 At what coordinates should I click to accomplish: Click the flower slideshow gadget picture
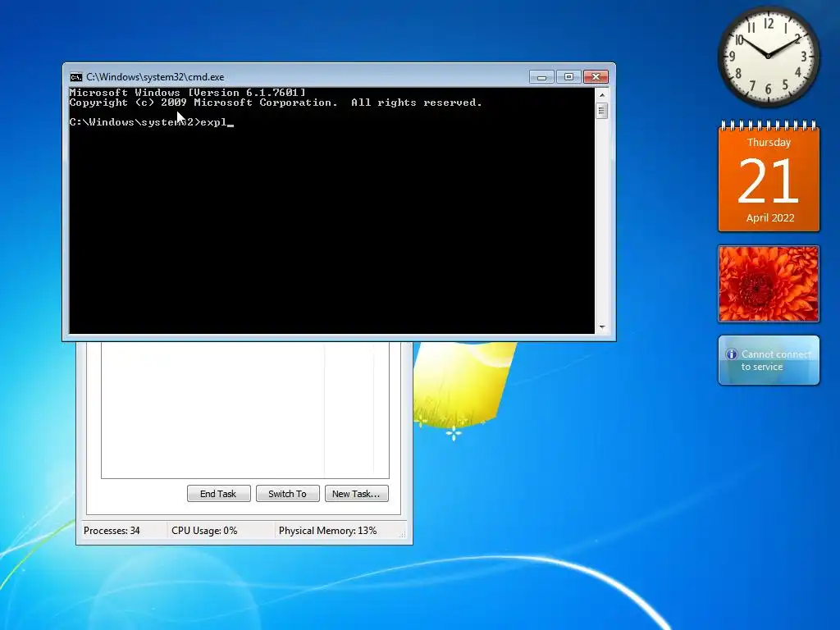769,284
